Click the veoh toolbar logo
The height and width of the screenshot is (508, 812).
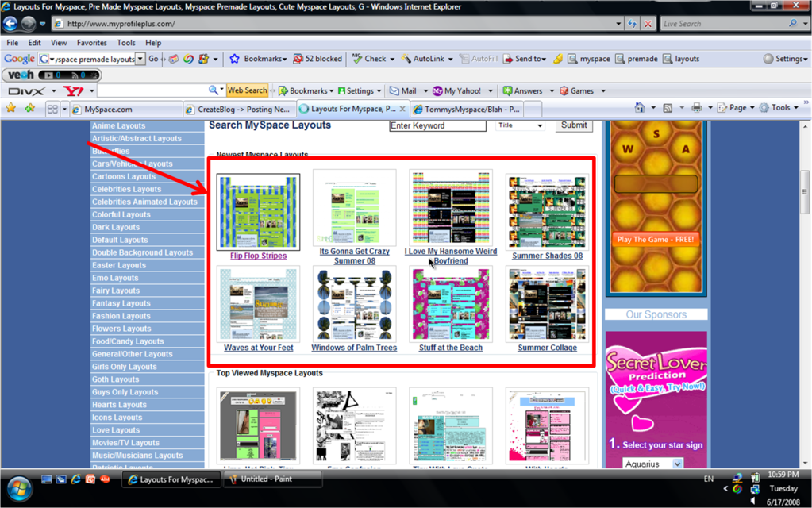(x=21, y=75)
